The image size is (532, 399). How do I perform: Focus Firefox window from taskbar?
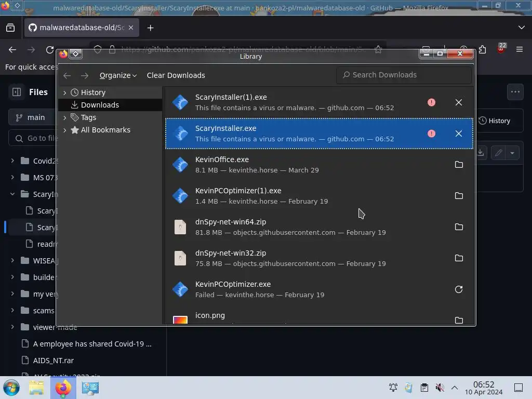63,388
